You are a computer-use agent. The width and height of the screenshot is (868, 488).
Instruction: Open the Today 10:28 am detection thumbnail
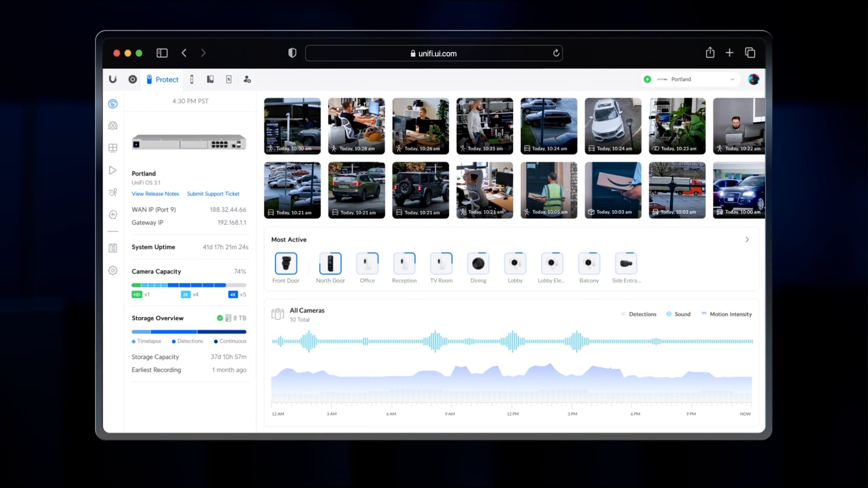[356, 126]
